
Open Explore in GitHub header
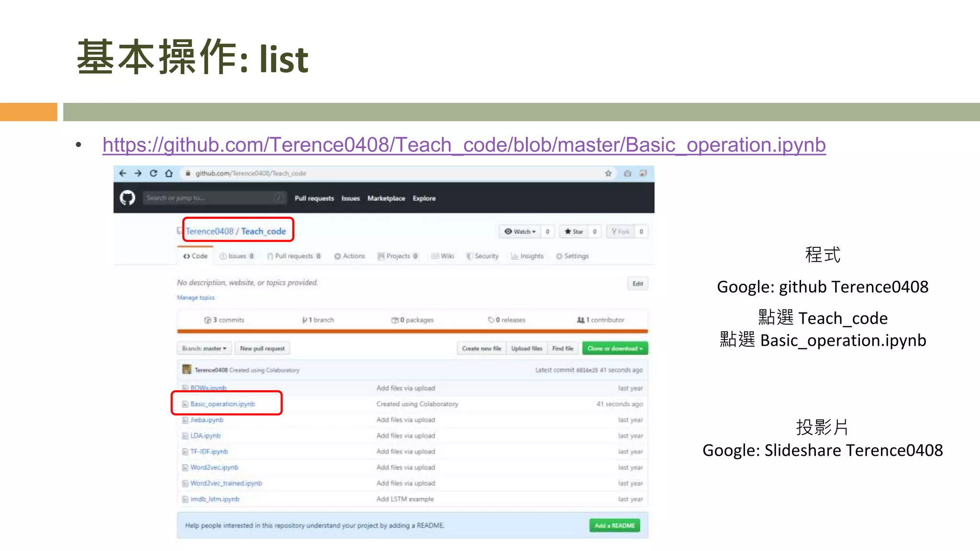(x=424, y=198)
